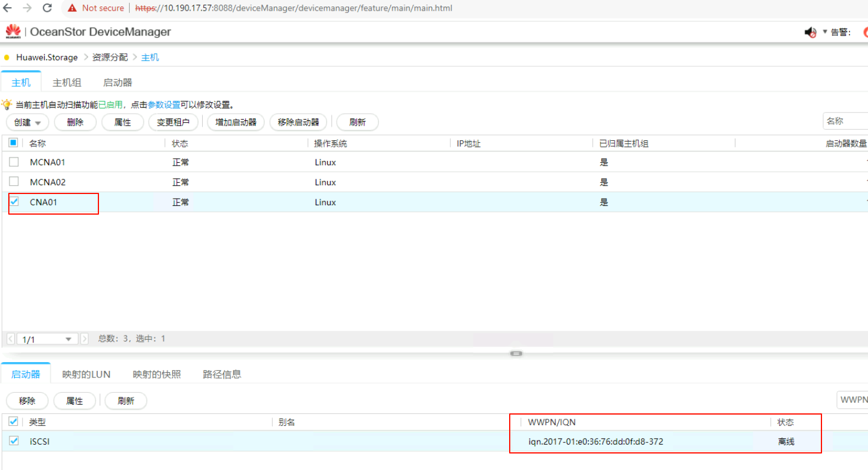Open the 映射的LUN tab
The height and width of the screenshot is (470, 868).
pos(86,374)
